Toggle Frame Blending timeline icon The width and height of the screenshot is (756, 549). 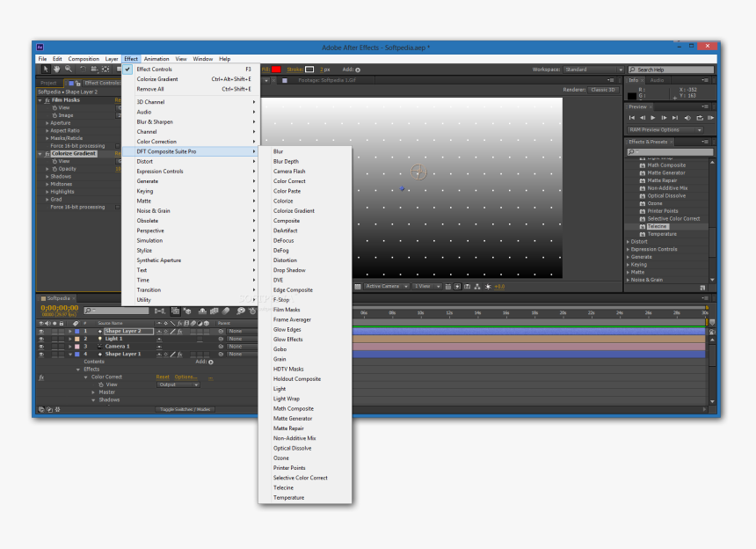click(214, 311)
